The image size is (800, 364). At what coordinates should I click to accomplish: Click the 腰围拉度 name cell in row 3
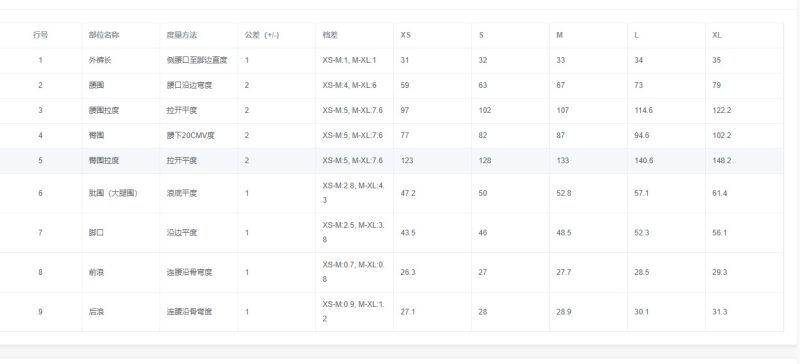pyautogui.click(x=104, y=110)
